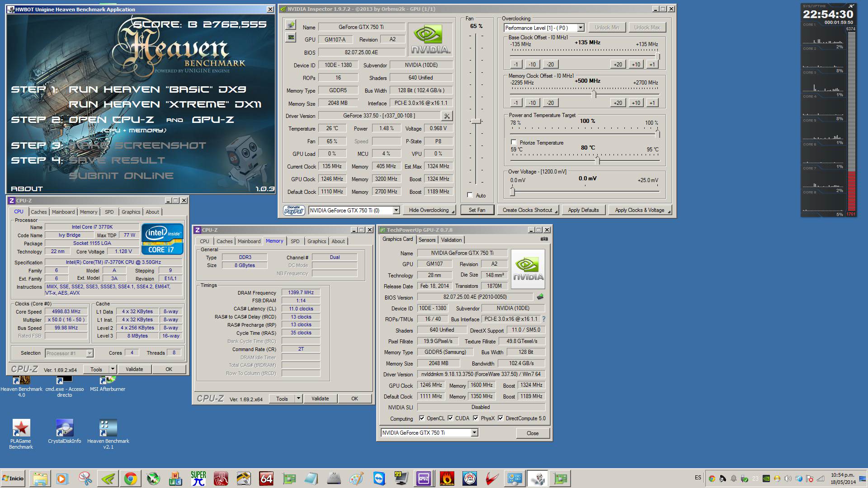868x488 pixels.
Task: Toggle PhysX checkbox in GPU-Z
Action: click(476, 418)
